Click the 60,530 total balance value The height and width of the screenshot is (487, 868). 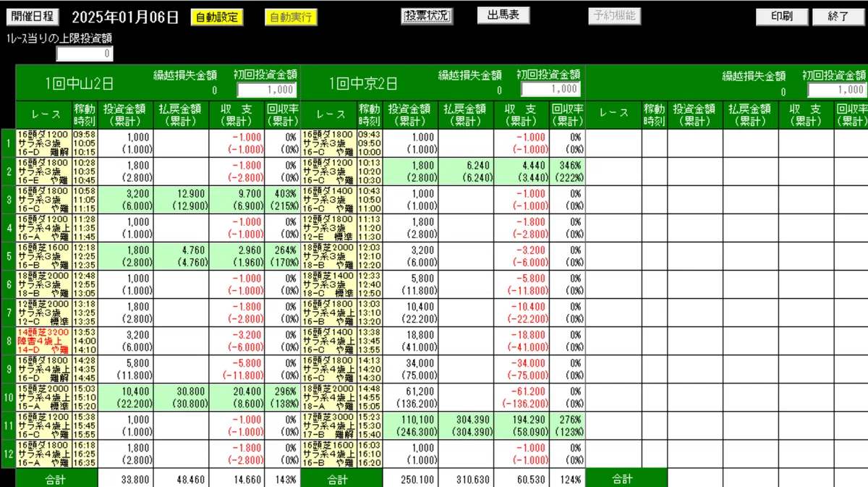point(530,479)
